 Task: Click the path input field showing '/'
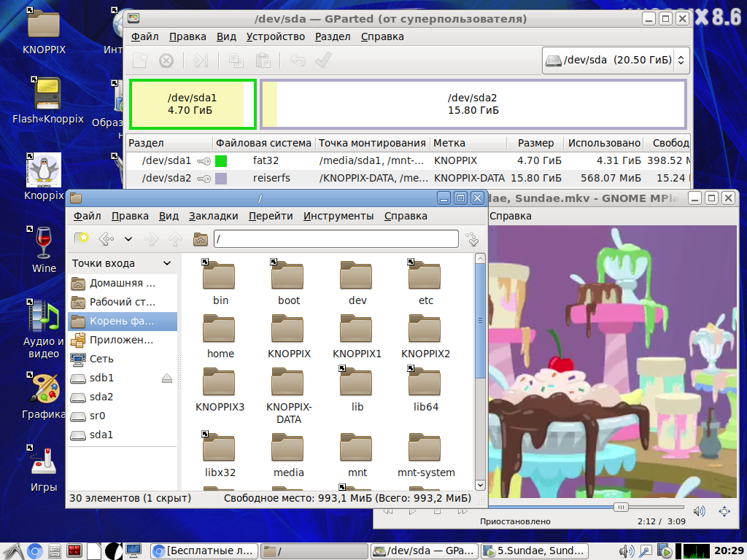(x=336, y=238)
